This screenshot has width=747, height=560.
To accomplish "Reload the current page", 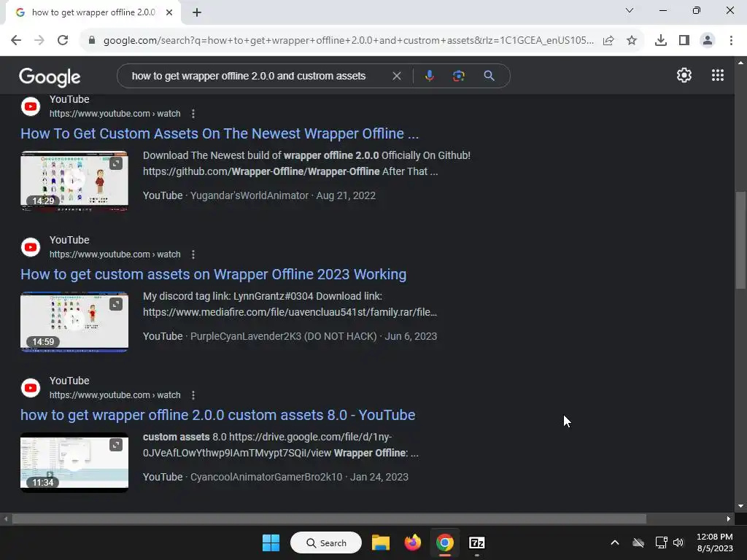I will coord(63,40).
